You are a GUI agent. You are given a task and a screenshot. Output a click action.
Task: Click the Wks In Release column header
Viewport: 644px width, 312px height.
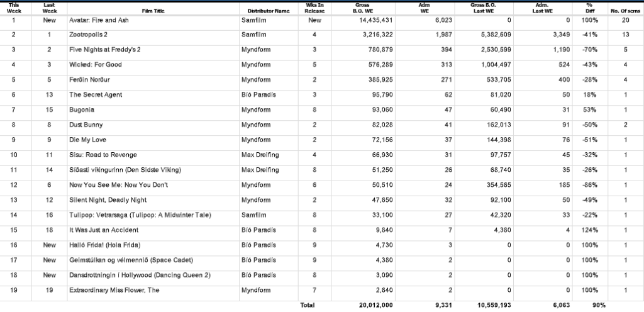click(x=314, y=8)
